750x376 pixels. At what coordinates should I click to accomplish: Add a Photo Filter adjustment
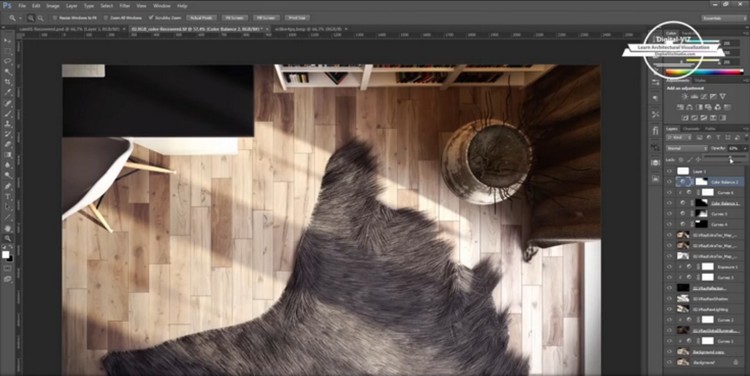pyautogui.click(x=708, y=107)
